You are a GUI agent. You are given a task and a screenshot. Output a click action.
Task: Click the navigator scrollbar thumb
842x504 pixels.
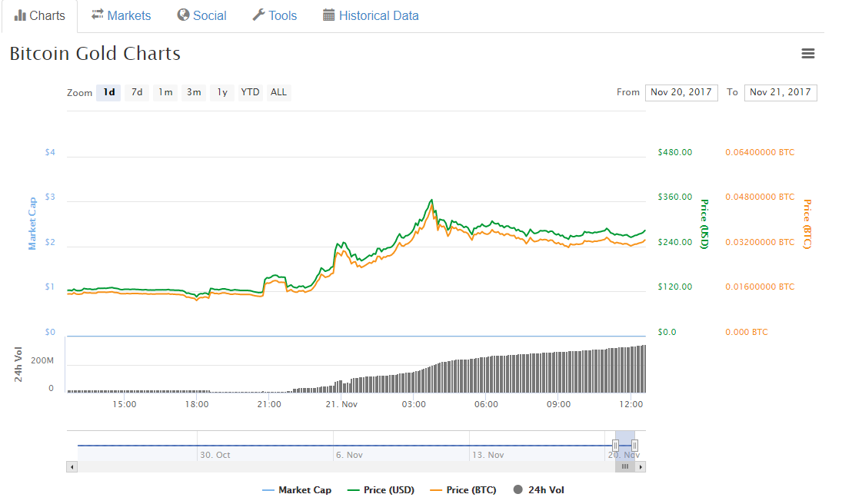pos(625,467)
